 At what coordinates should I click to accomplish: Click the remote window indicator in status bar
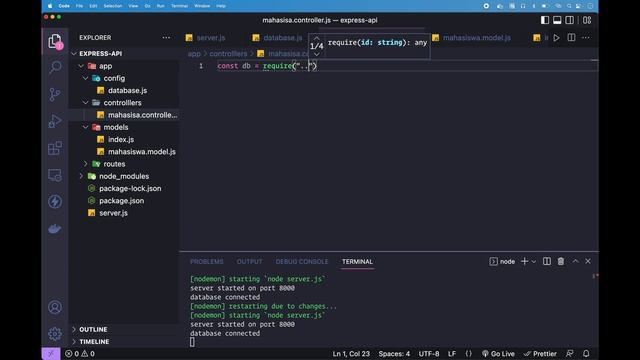tap(51, 353)
